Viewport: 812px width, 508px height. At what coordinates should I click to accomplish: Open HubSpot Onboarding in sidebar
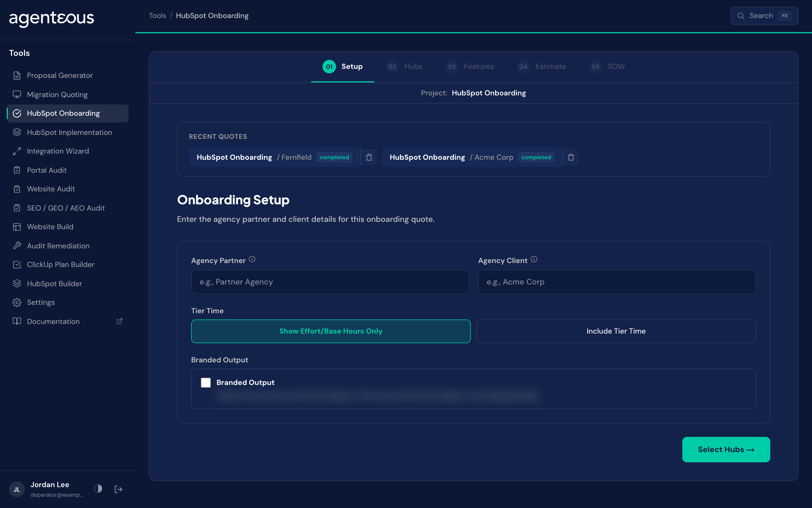coord(67,113)
